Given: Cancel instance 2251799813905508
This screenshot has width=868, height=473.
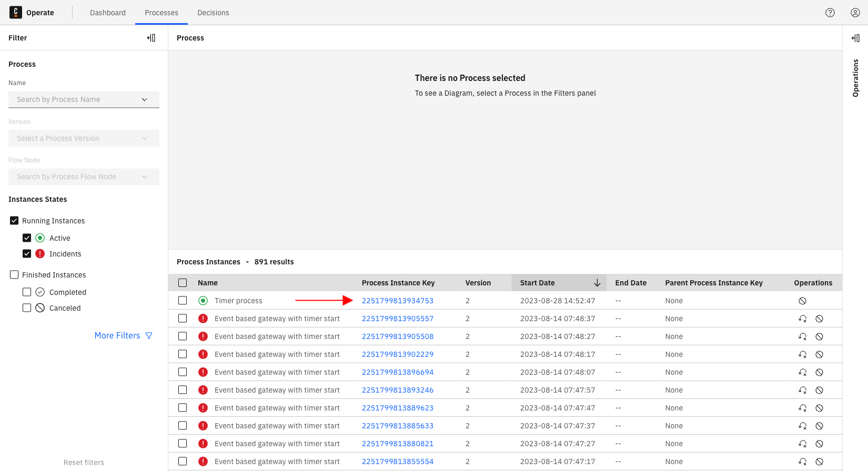Looking at the screenshot, I should (x=819, y=336).
